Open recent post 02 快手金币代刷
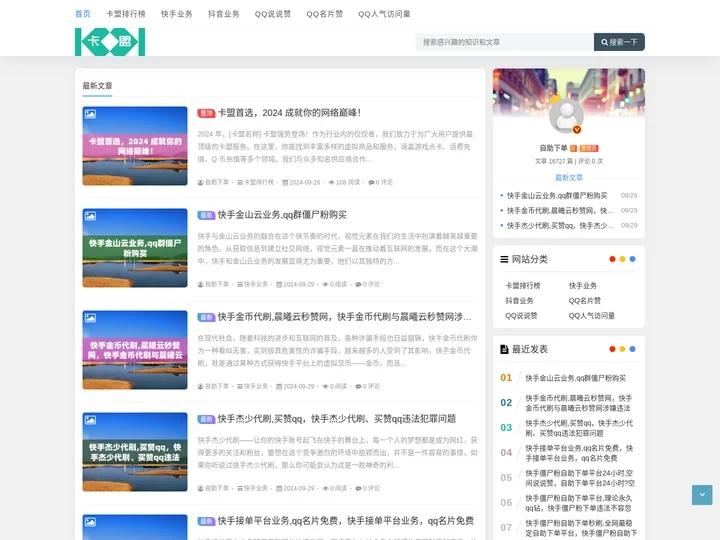 [x=579, y=403]
